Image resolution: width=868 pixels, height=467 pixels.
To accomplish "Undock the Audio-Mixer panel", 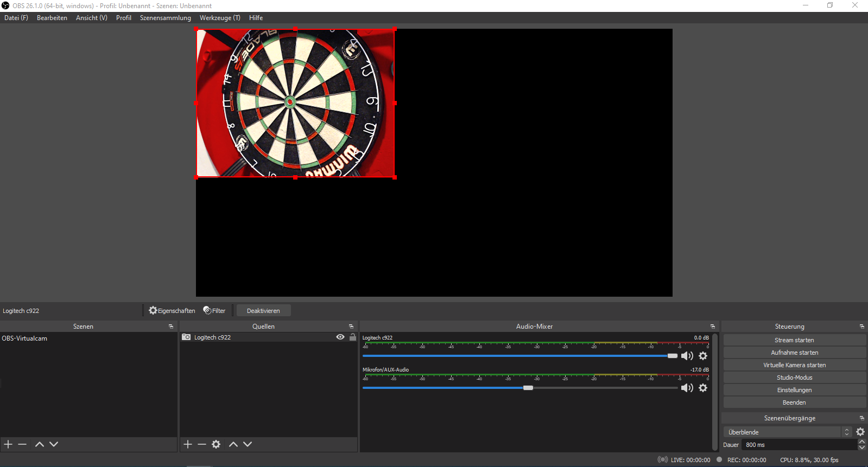I will (713, 327).
